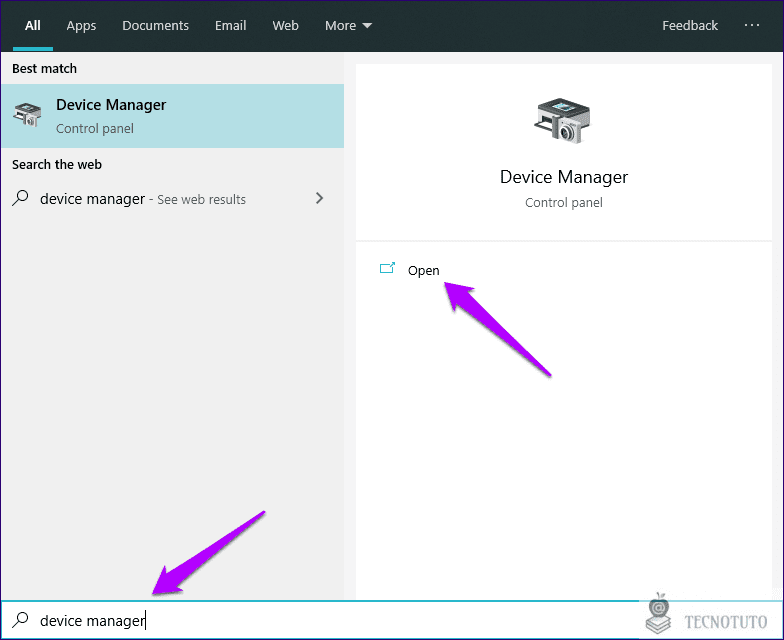
Task: Click the Device Manager title in preview
Action: click(564, 177)
